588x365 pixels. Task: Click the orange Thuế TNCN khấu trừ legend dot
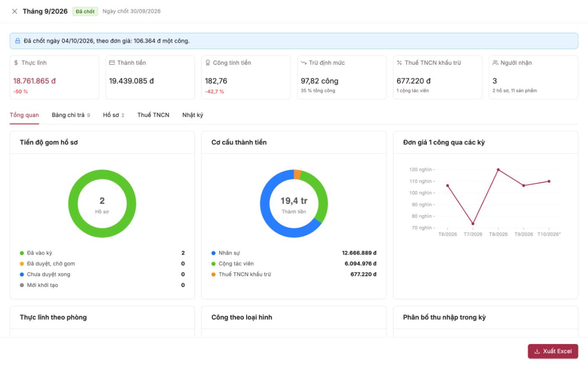214,275
